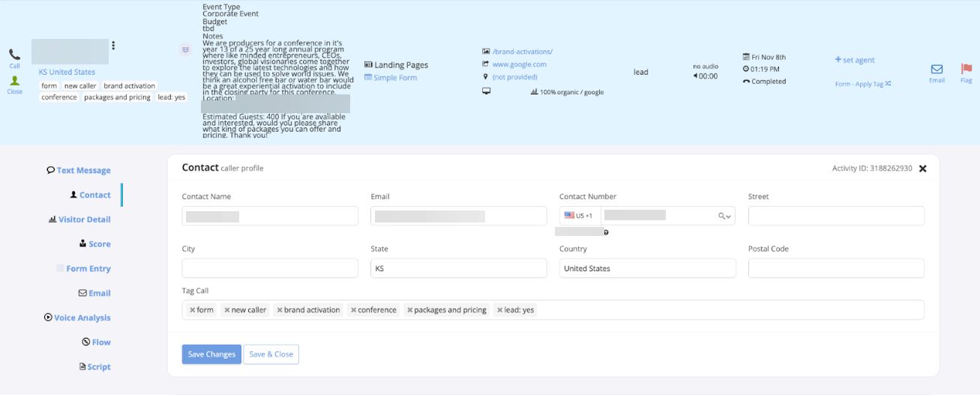Click the 'lead' status text in the top row
The width and height of the screenshot is (980, 397).
click(x=641, y=72)
